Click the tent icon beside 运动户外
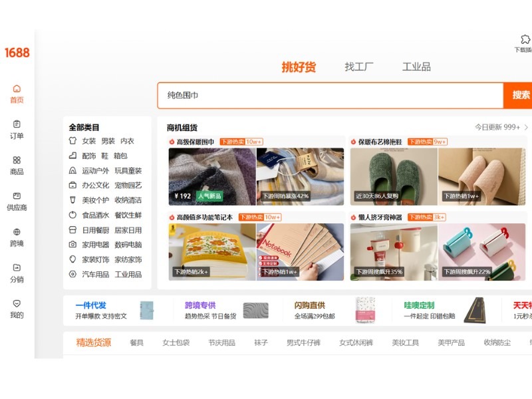 [72, 170]
